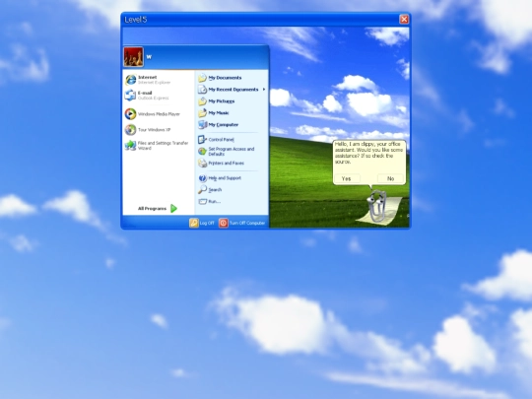Select the My Documents menu entry

pos(225,78)
